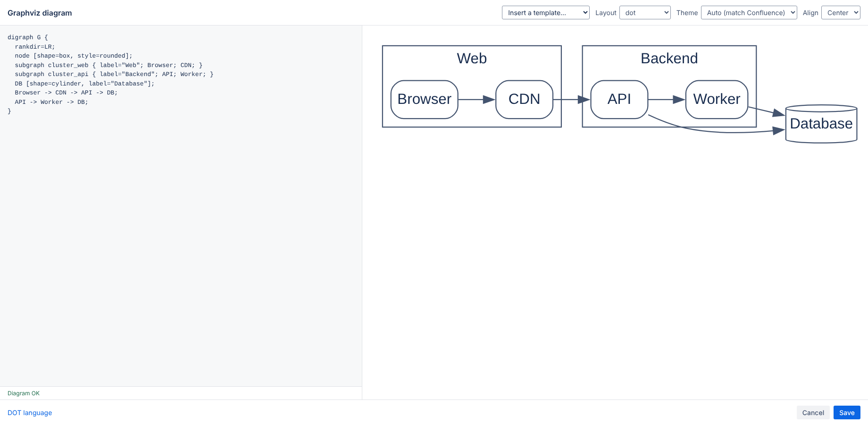The width and height of the screenshot is (868, 425).
Task: Click inside the DOT code editor
Action: point(181,206)
